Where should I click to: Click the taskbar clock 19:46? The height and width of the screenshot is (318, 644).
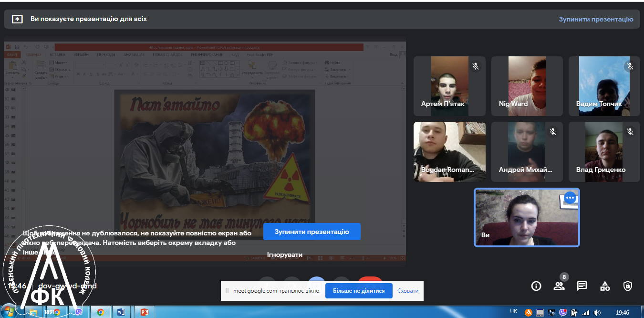pyautogui.click(x=623, y=313)
